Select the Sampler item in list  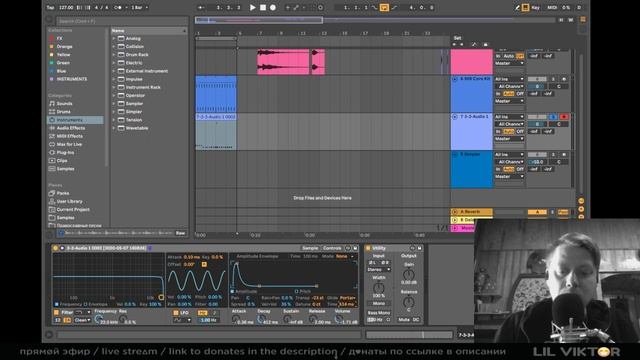[134, 104]
